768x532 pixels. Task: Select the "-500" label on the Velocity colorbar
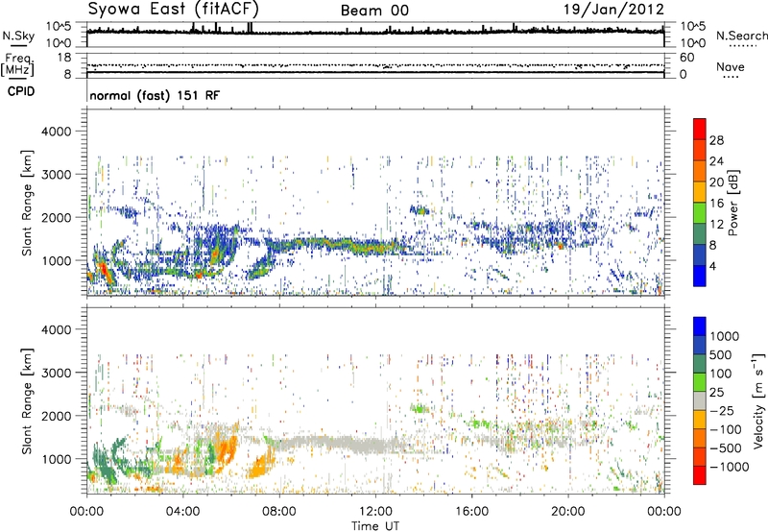coord(725,447)
